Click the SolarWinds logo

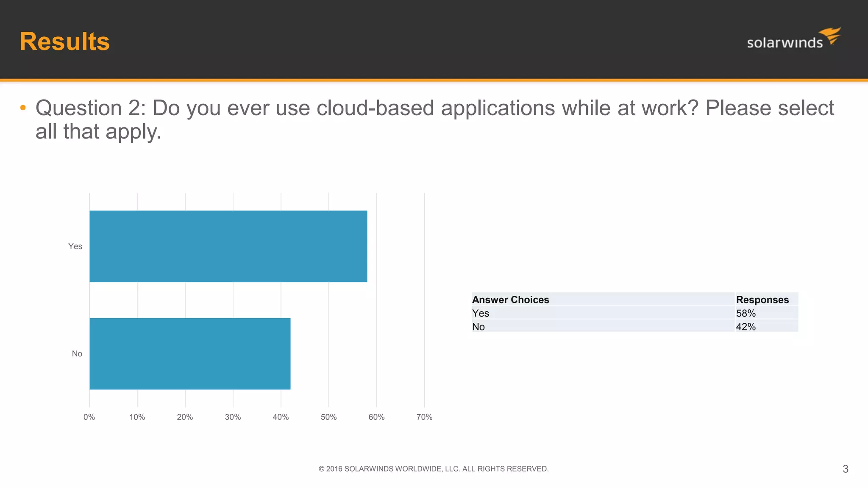tap(794, 39)
